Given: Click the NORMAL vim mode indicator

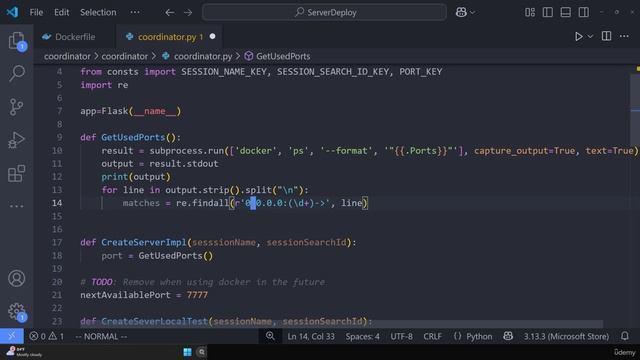Looking at the screenshot, I should 101,336.
